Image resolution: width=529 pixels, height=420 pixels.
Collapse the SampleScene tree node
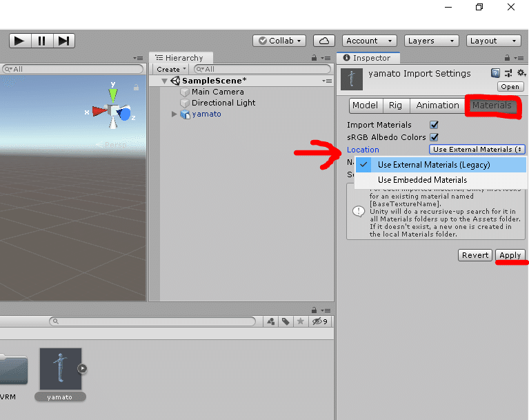pos(165,81)
